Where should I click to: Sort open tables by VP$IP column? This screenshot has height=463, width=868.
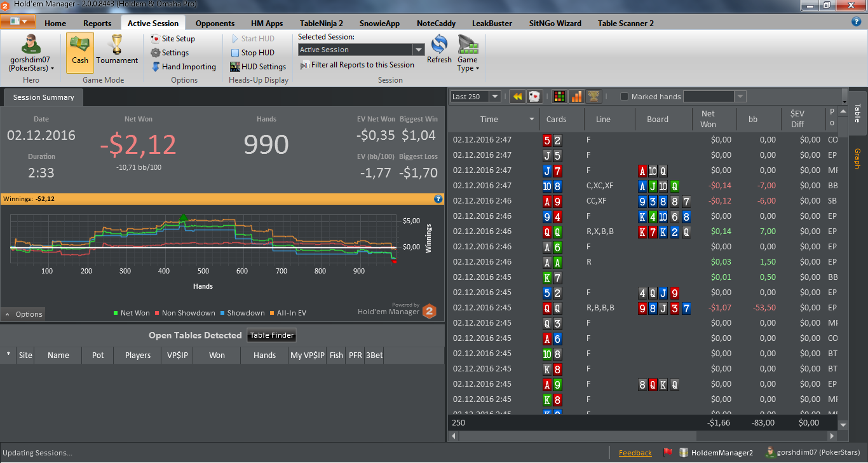click(x=177, y=356)
